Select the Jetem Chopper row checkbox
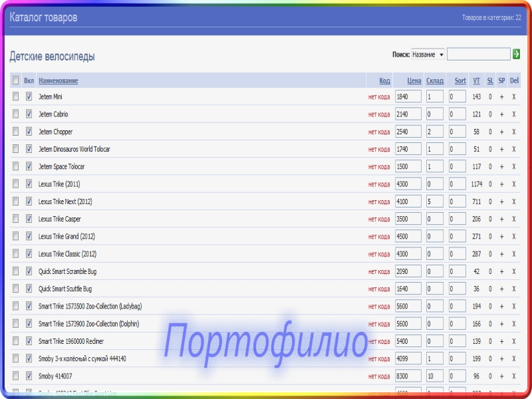 point(15,131)
